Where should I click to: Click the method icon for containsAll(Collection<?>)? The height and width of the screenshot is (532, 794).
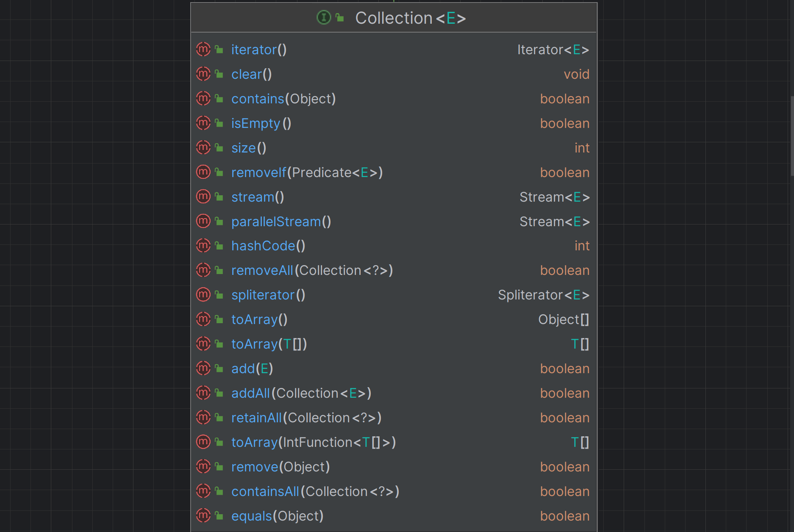(203, 491)
